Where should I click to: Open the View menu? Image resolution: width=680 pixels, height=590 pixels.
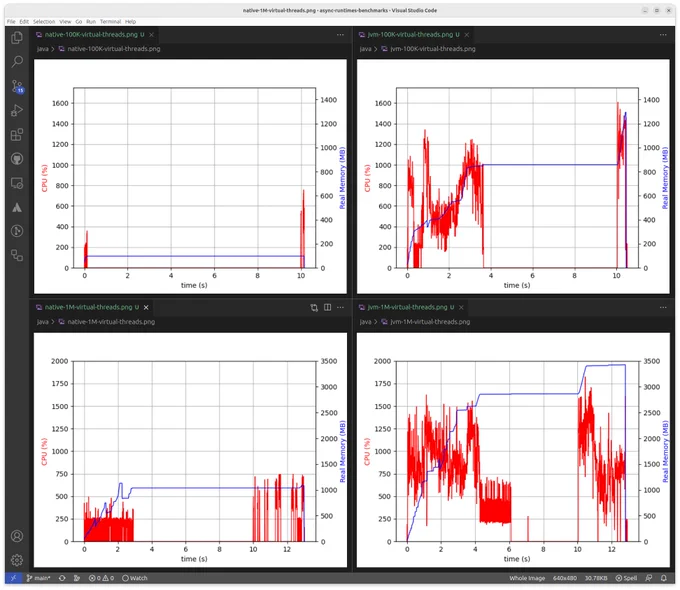point(65,22)
